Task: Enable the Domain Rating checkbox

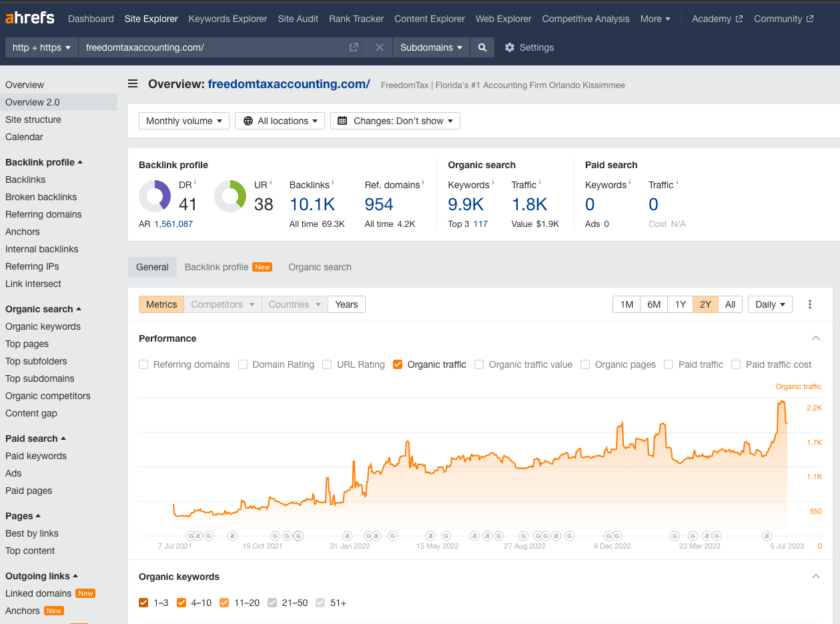Action: pos(243,364)
